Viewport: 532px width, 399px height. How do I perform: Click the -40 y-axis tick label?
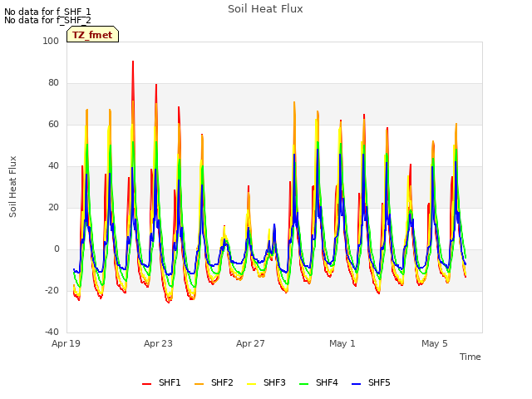(52, 332)
